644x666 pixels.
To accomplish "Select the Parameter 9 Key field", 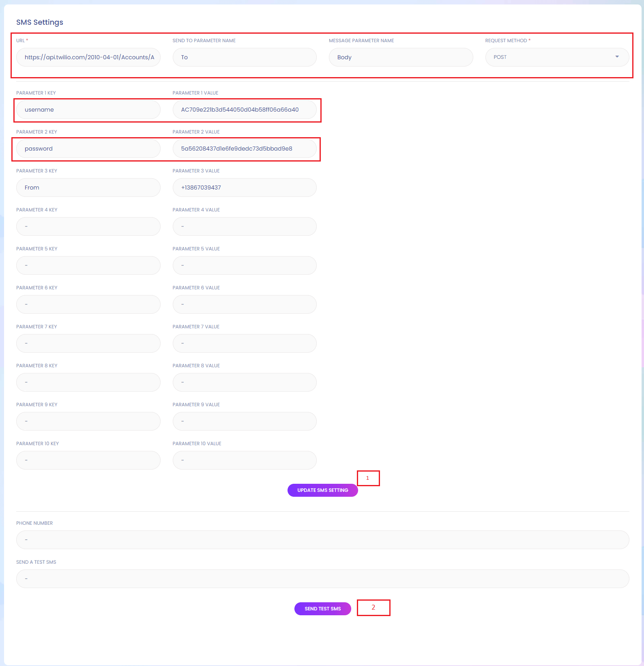I will [88, 421].
